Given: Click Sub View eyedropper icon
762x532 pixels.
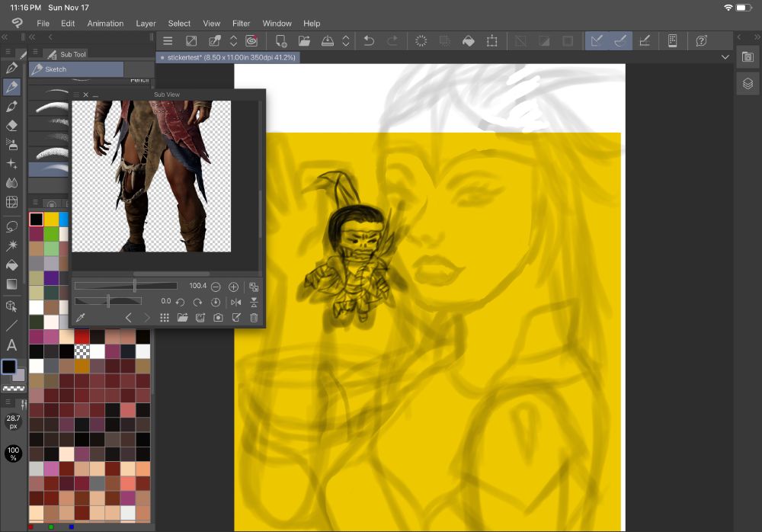Looking at the screenshot, I should (81, 318).
